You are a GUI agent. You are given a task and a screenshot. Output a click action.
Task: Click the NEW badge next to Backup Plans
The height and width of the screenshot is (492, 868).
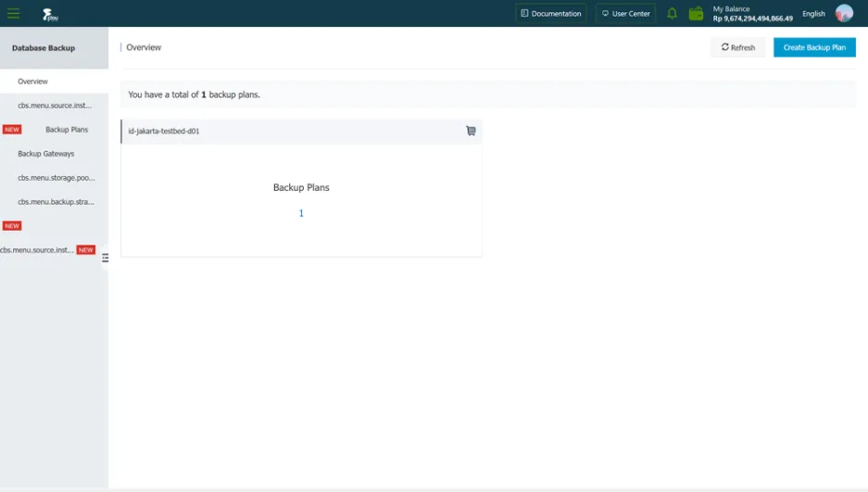tap(12, 130)
